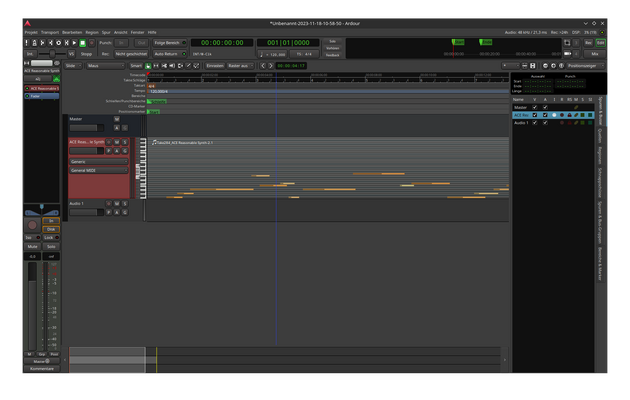
Task: Click the Solo button in mixer strip
Action: pyautogui.click(x=51, y=247)
